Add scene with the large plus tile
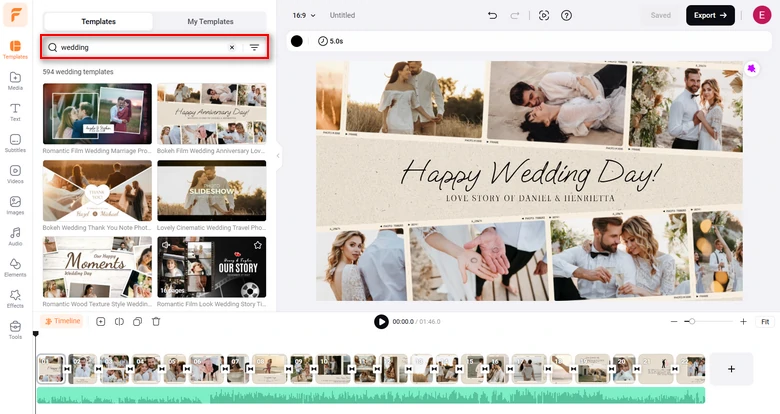Screen dimensions: 780x414 coord(731,369)
